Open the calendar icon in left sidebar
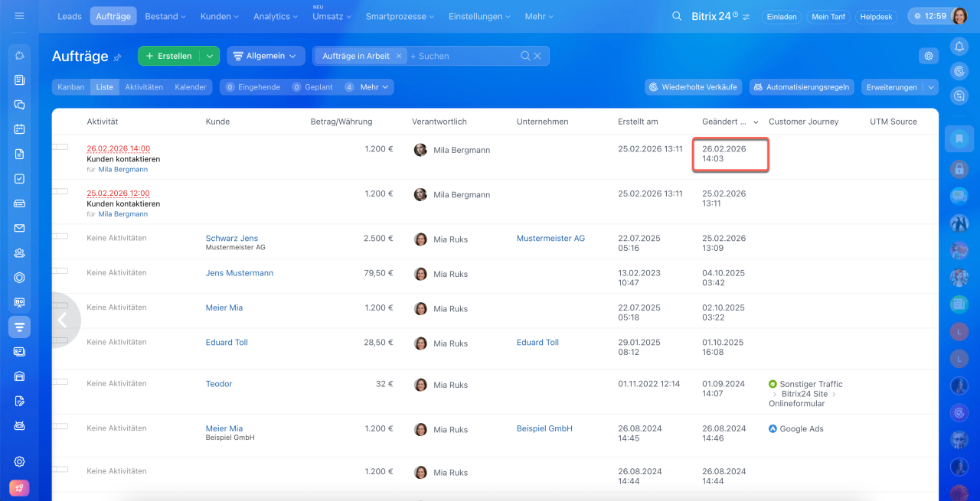 click(x=20, y=129)
